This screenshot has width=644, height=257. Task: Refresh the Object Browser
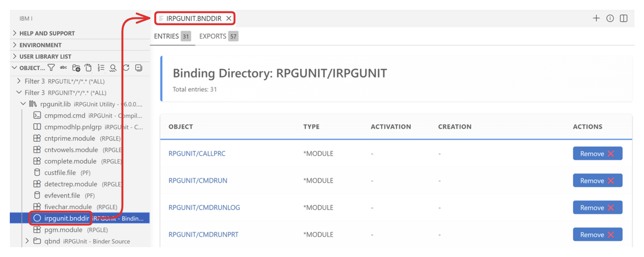[x=126, y=68]
